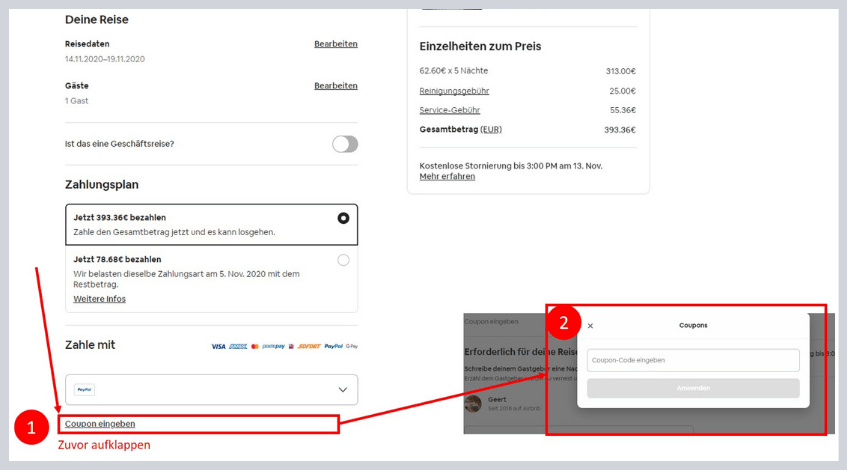Click the Visa card logo
847x470 pixels.
218,346
